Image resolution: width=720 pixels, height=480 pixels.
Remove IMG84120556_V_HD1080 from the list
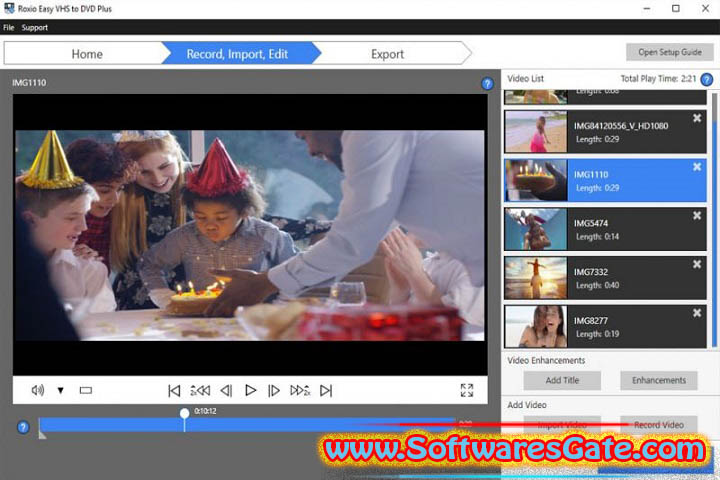click(x=697, y=118)
